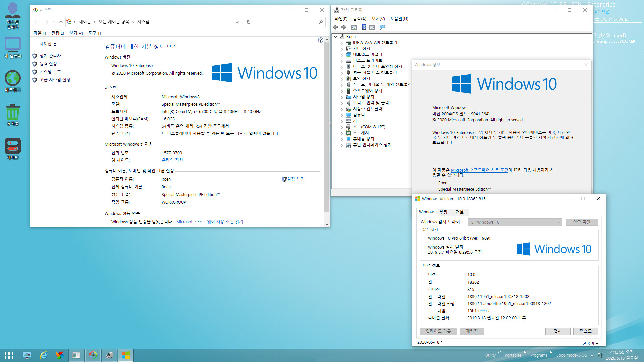Expand IDE ATA/ATAPI 컨트롤러 node
The height and width of the screenshot is (362, 644).
(342, 43)
